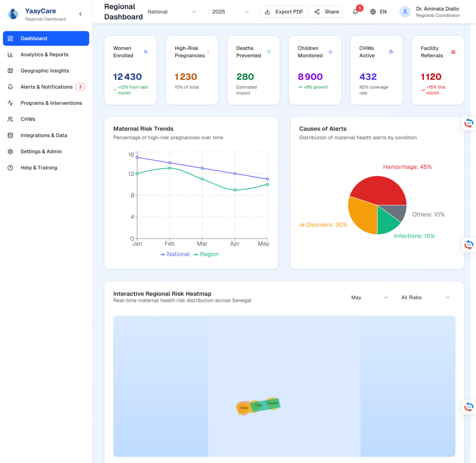
Task: Click the globe language icon
Action: pyautogui.click(x=373, y=12)
